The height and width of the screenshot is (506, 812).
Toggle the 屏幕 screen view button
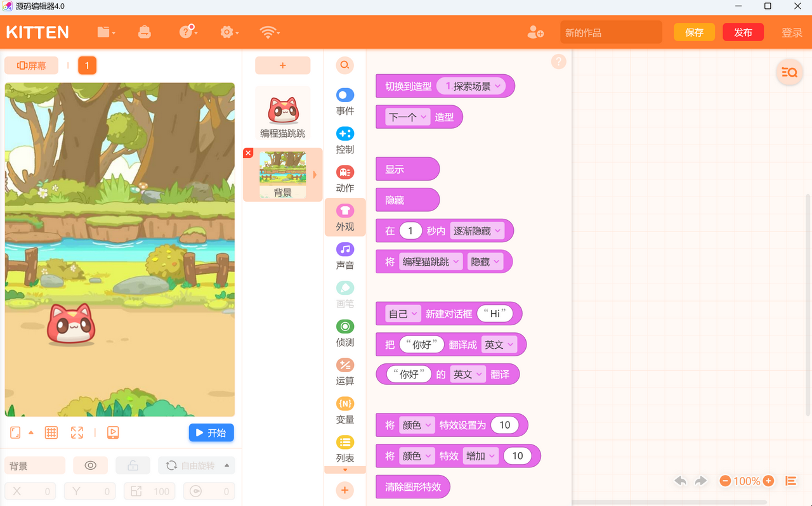(31, 65)
